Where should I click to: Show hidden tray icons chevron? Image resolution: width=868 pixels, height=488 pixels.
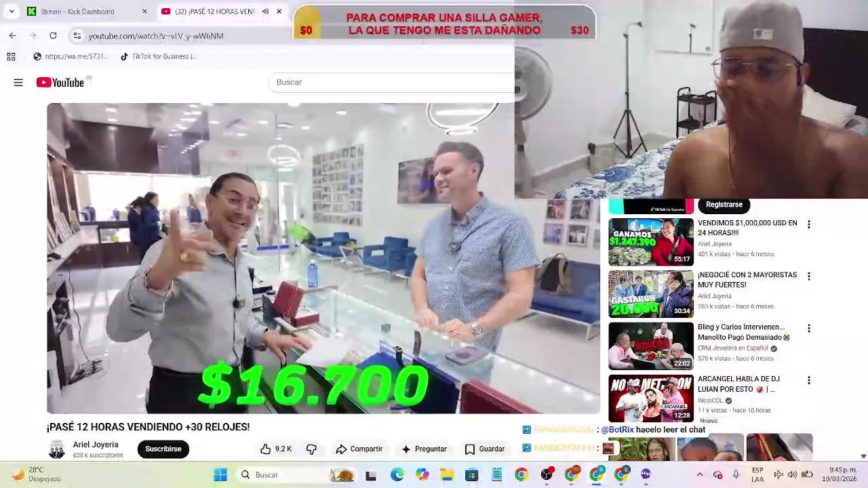(x=700, y=474)
